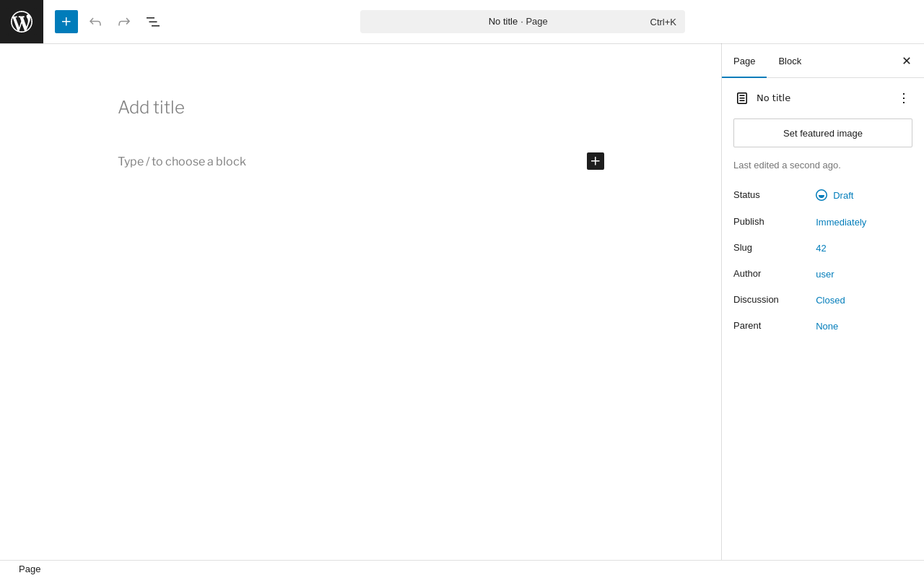The height and width of the screenshot is (578, 924).
Task: Click the Page breadcrumb in footer
Action: pyautogui.click(x=30, y=569)
